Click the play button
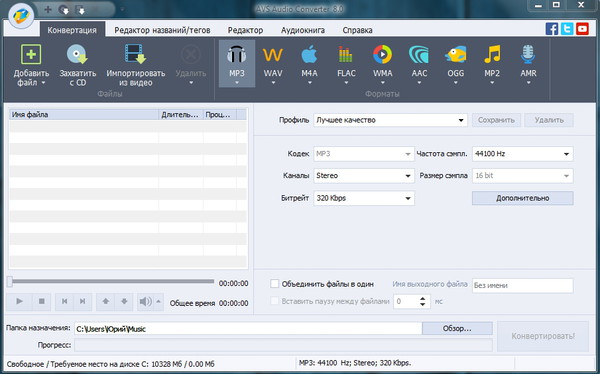 click(19, 302)
